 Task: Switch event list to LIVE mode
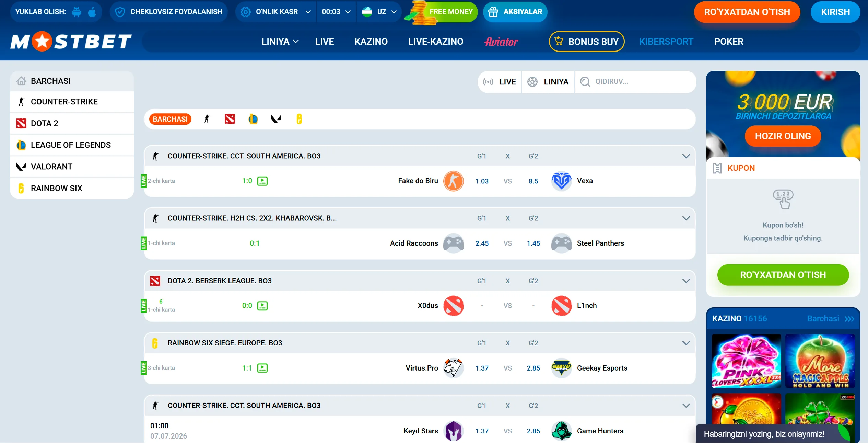point(500,82)
